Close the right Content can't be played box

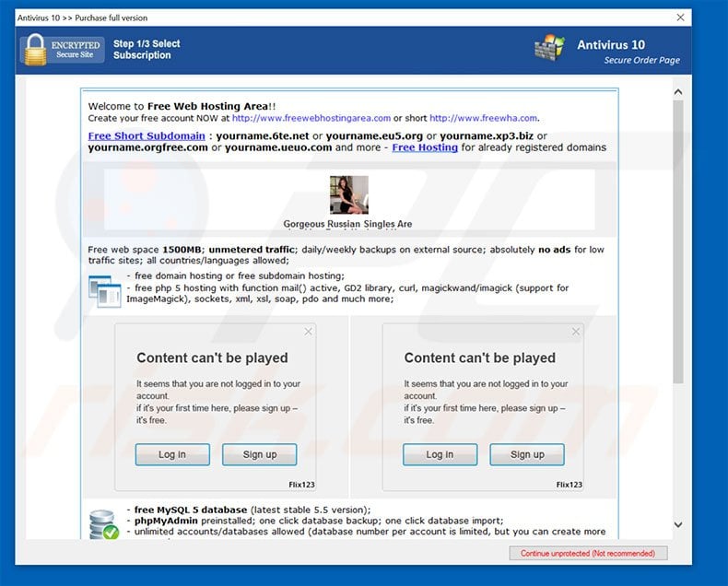(x=576, y=332)
